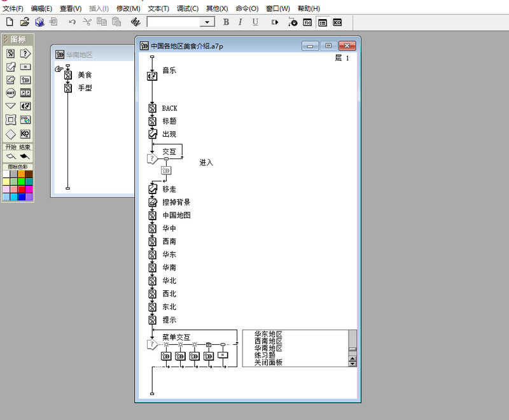The height and width of the screenshot is (420, 509).
Task: Expand the text style dropdown arrow
Action: (207, 22)
